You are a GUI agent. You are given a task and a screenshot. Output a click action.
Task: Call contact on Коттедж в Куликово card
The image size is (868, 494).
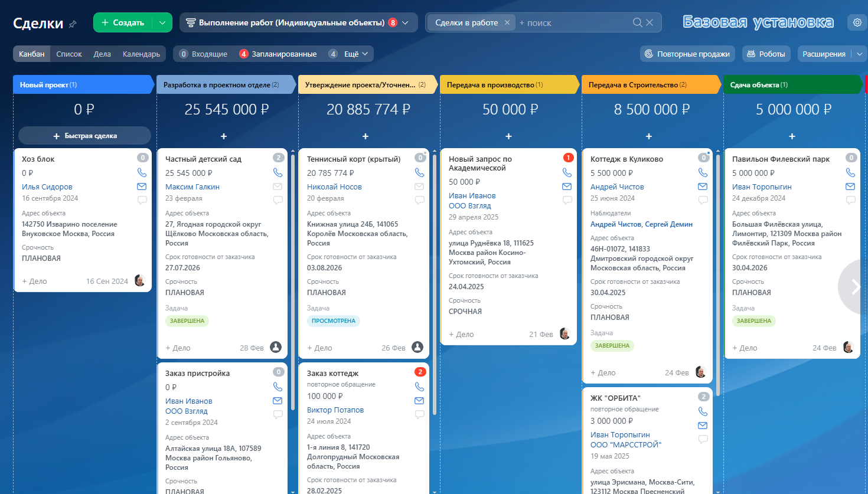click(x=703, y=172)
